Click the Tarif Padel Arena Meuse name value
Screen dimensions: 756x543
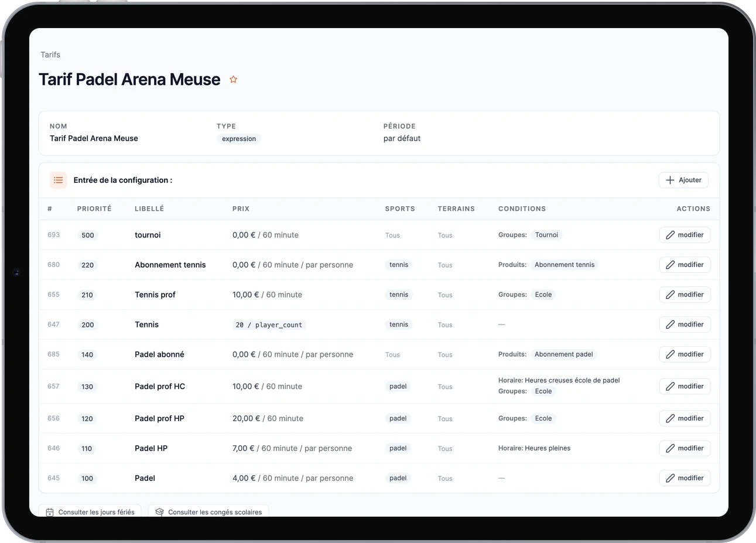click(x=94, y=138)
